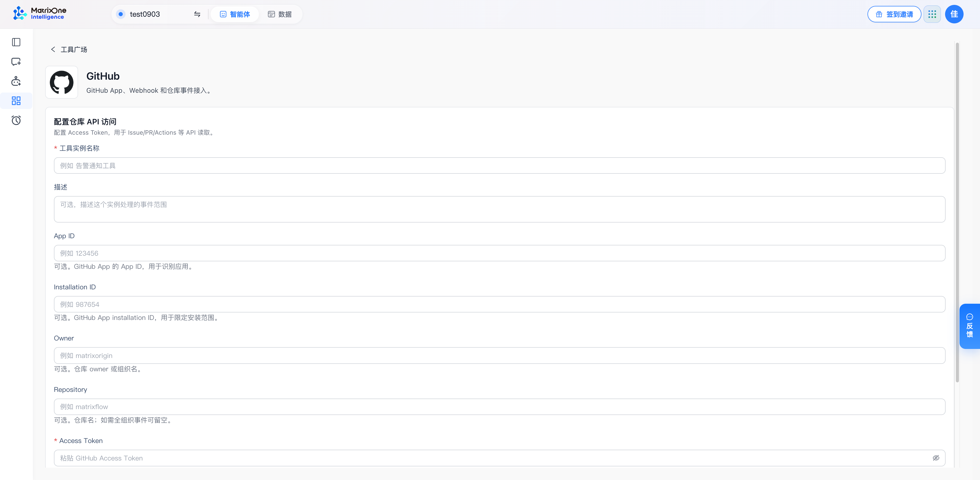Viewport: 980px width, 480px height.
Task: Open new chat icon in sidebar
Action: (16, 62)
